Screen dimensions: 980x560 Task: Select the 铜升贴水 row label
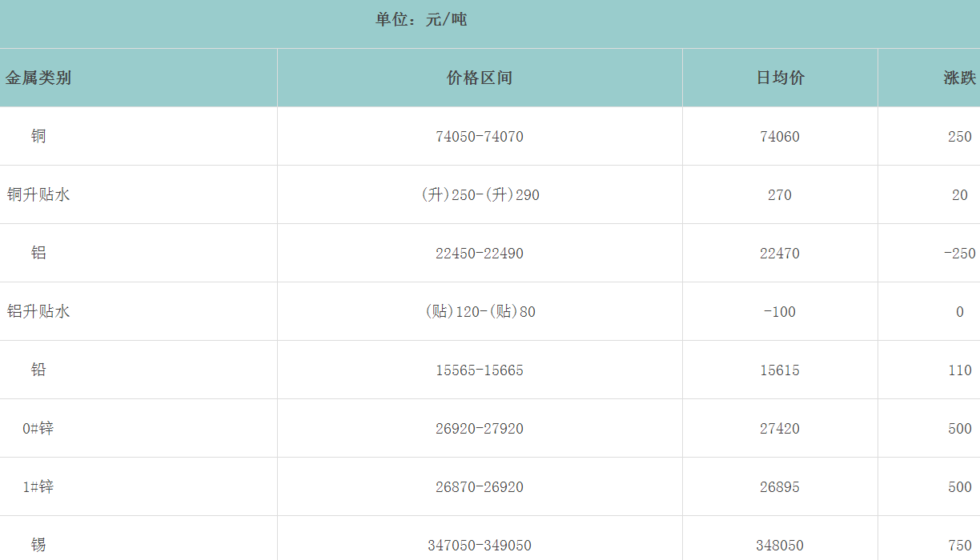(x=38, y=194)
